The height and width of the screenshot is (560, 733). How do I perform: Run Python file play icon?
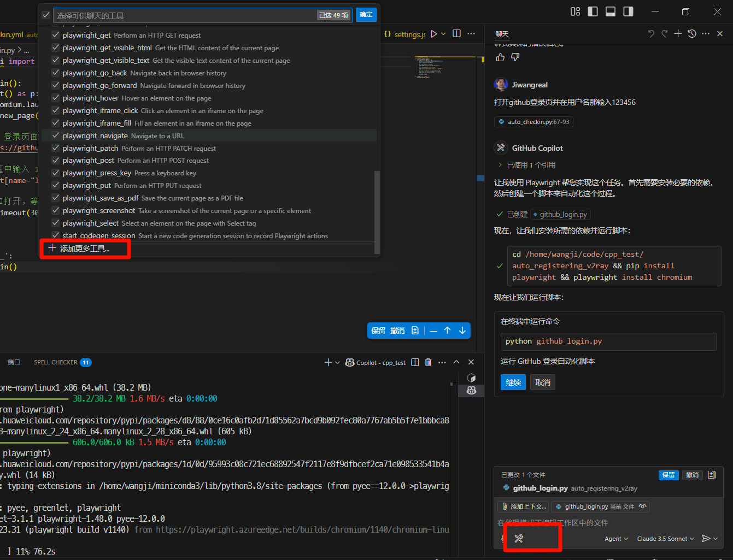[434, 34]
